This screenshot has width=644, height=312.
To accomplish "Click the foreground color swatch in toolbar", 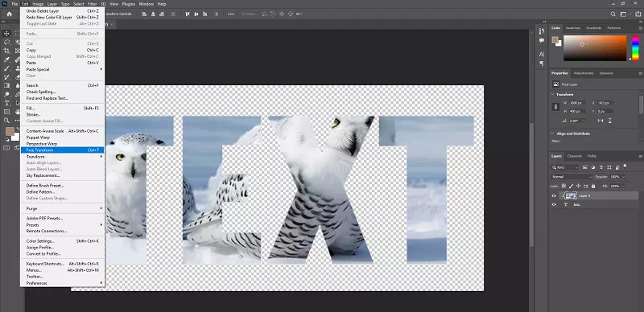I will pyautogui.click(x=10, y=131).
